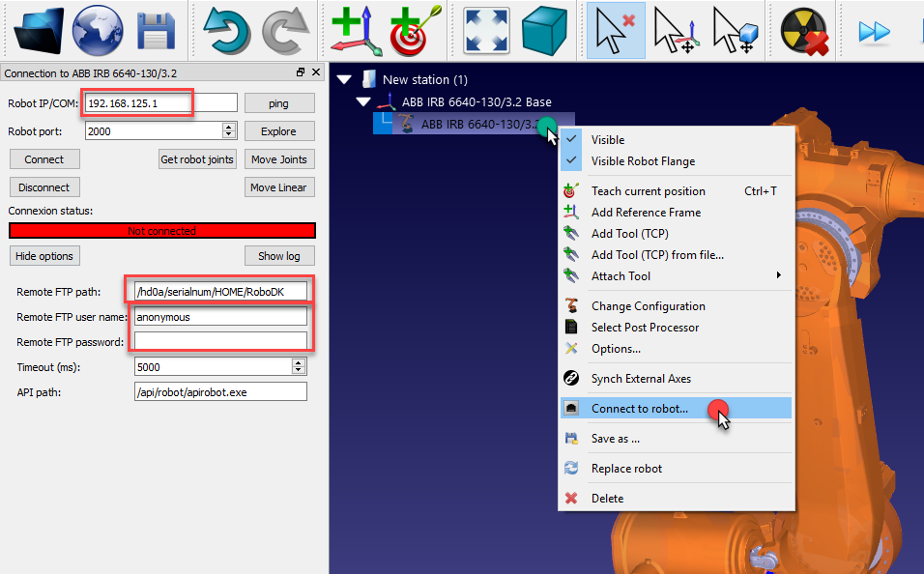Click the Add reference frame toolbar icon

[x=354, y=29]
